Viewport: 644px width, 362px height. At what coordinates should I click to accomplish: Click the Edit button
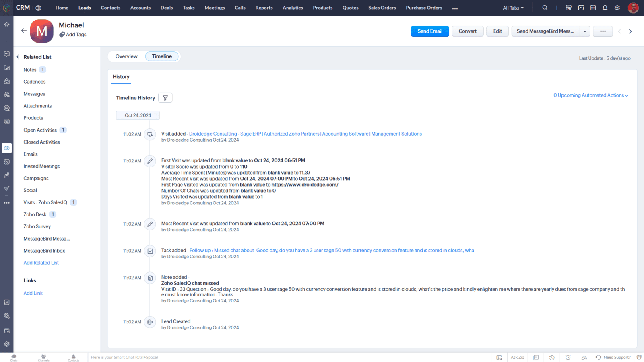click(497, 31)
